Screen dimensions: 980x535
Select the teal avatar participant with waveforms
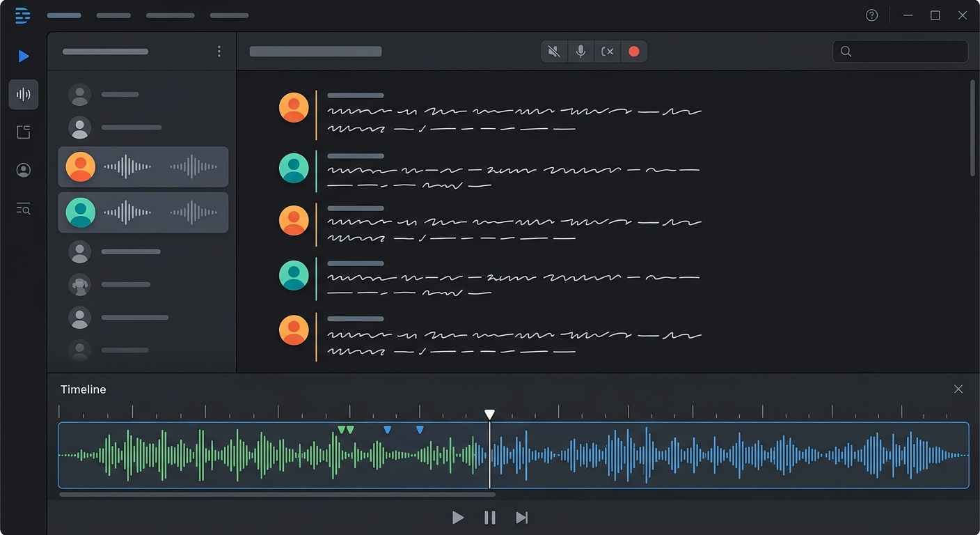[143, 212]
